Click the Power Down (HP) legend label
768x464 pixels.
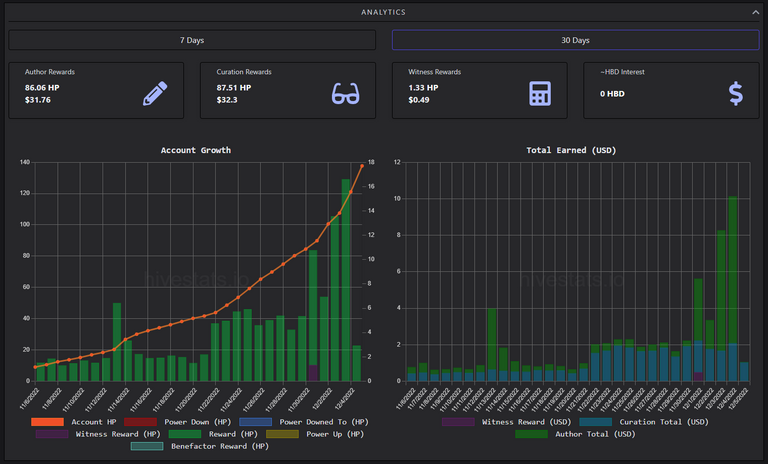pyautogui.click(x=197, y=422)
